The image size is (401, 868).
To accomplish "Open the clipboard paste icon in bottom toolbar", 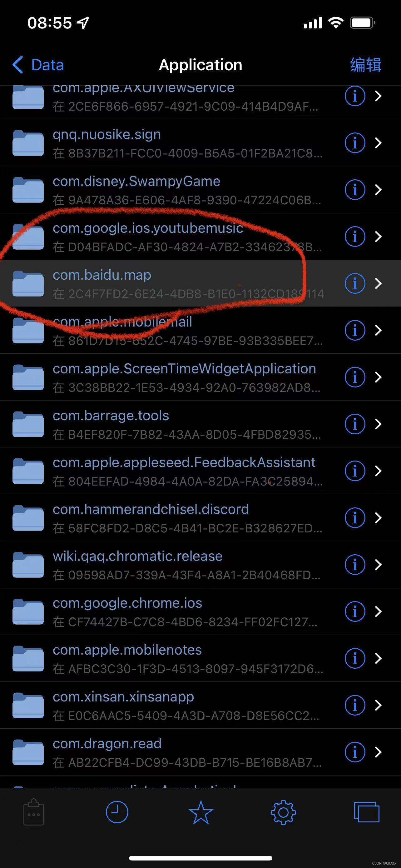I will tap(34, 812).
